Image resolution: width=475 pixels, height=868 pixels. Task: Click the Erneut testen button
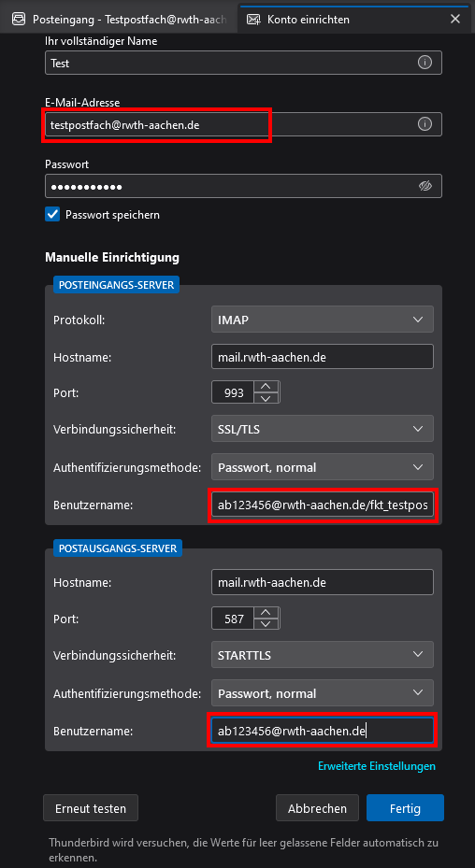[x=91, y=807]
